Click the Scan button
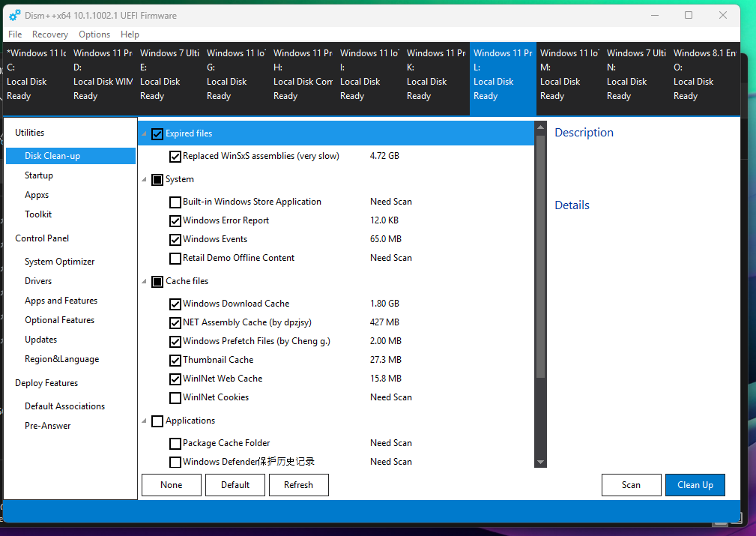The image size is (756, 536). 631,485
